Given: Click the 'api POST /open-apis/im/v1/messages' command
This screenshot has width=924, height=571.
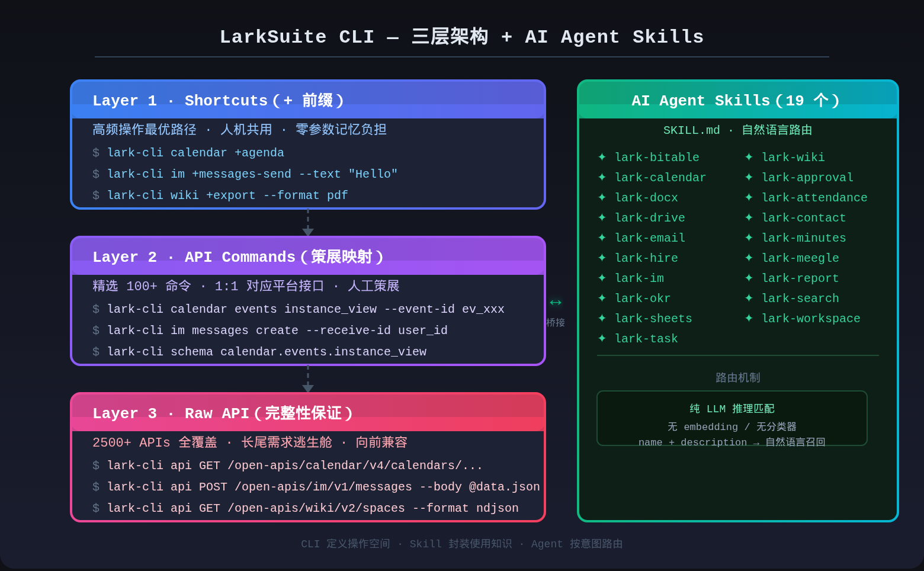Looking at the screenshot, I should tap(316, 487).
